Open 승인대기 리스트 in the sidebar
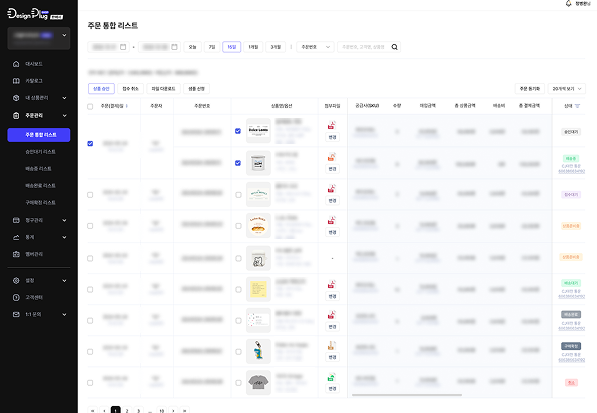597x413 pixels. click(40, 152)
